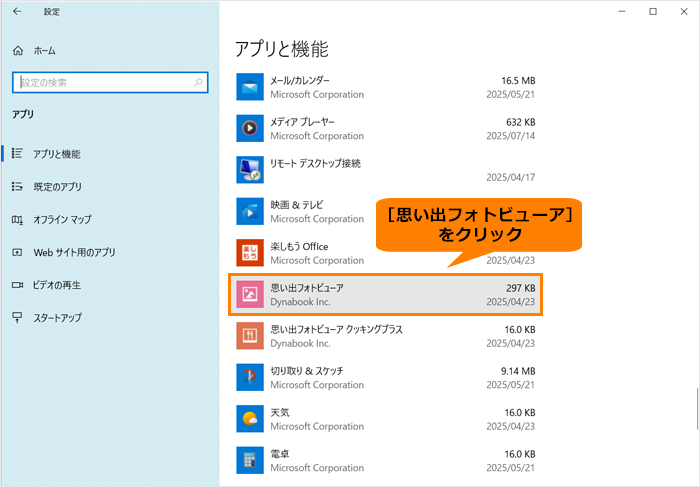Viewport: 700px width, 487px height.
Task: Click the 設定の検索 search field
Action: pyautogui.click(x=110, y=83)
